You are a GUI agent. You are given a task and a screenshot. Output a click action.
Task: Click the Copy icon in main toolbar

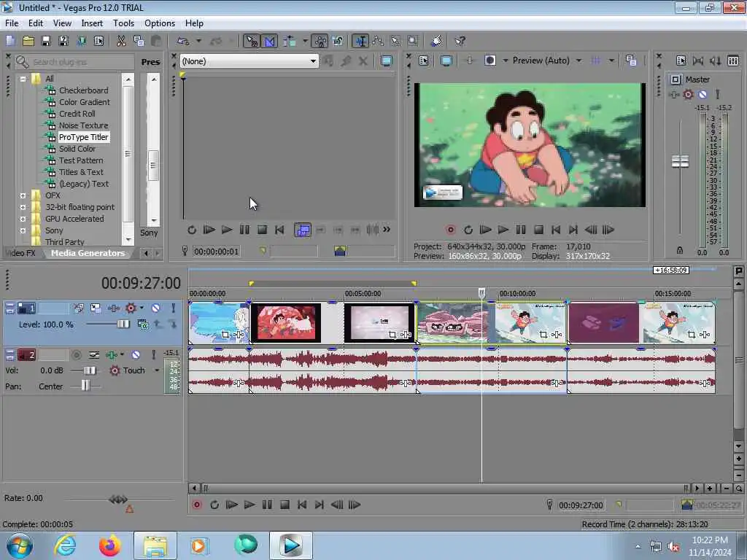click(x=139, y=41)
